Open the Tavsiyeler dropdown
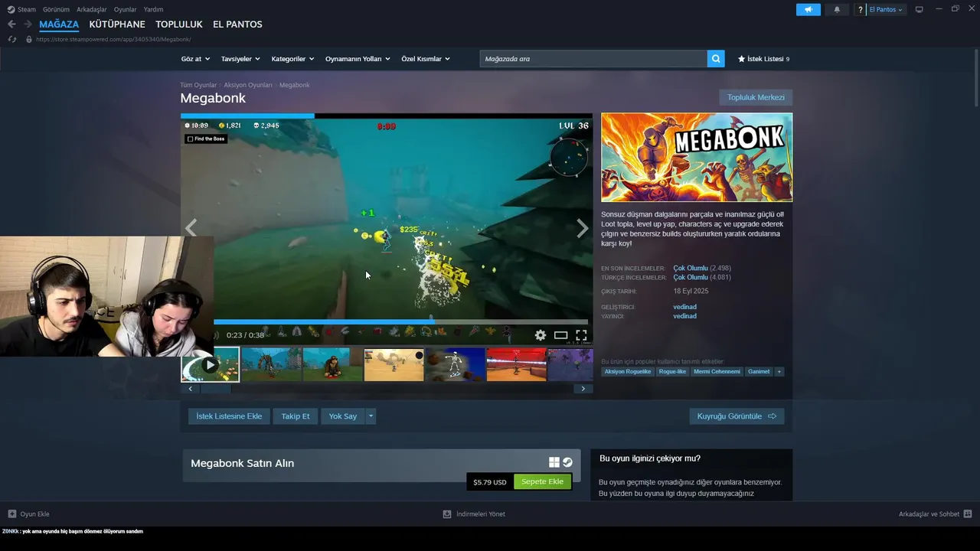 [240, 59]
